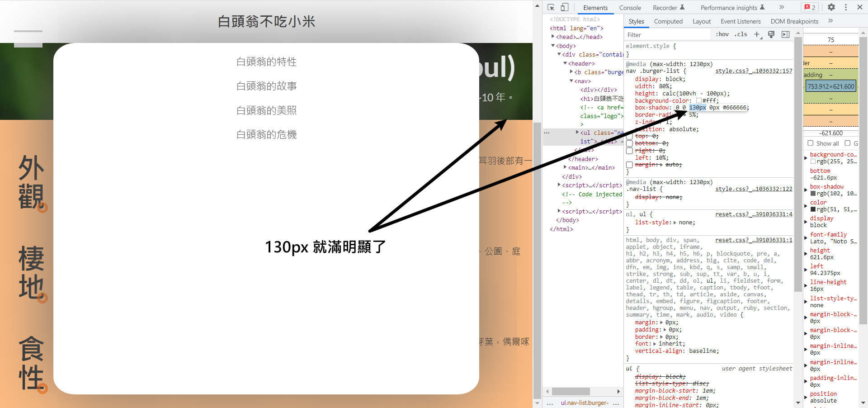Open DevTools settings gear
Viewport: 868px width, 408px height.
point(831,7)
